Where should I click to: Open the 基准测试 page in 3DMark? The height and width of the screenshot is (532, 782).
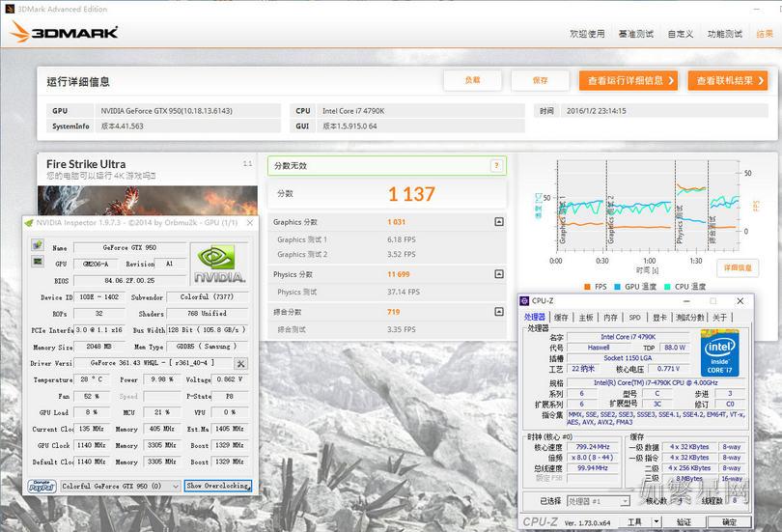(x=636, y=34)
